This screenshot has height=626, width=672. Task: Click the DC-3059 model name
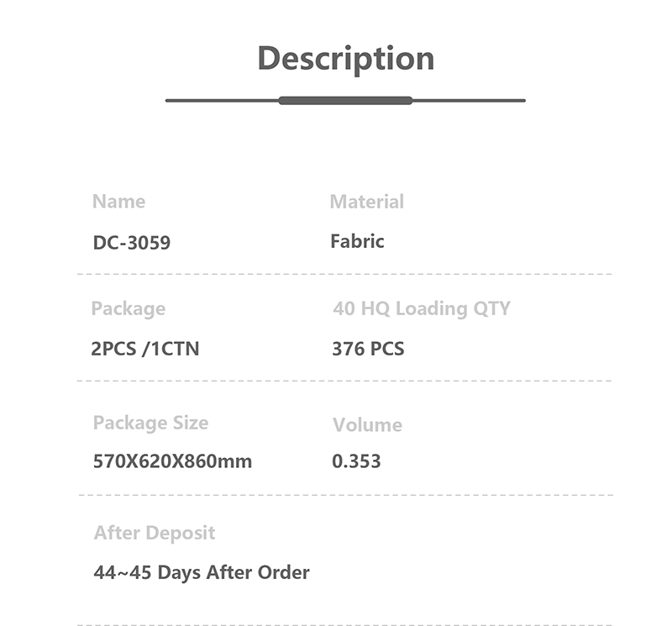click(x=131, y=244)
